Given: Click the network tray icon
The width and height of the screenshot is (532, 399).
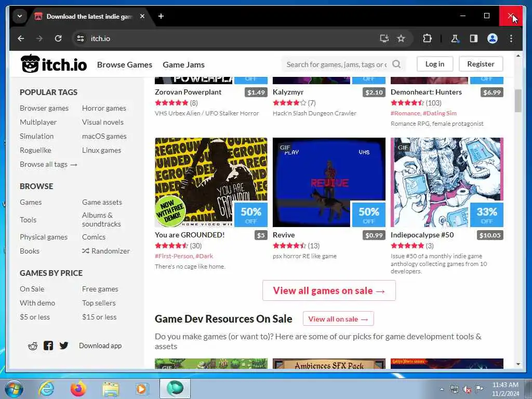Looking at the screenshot, I should pyautogui.click(x=454, y=390).
